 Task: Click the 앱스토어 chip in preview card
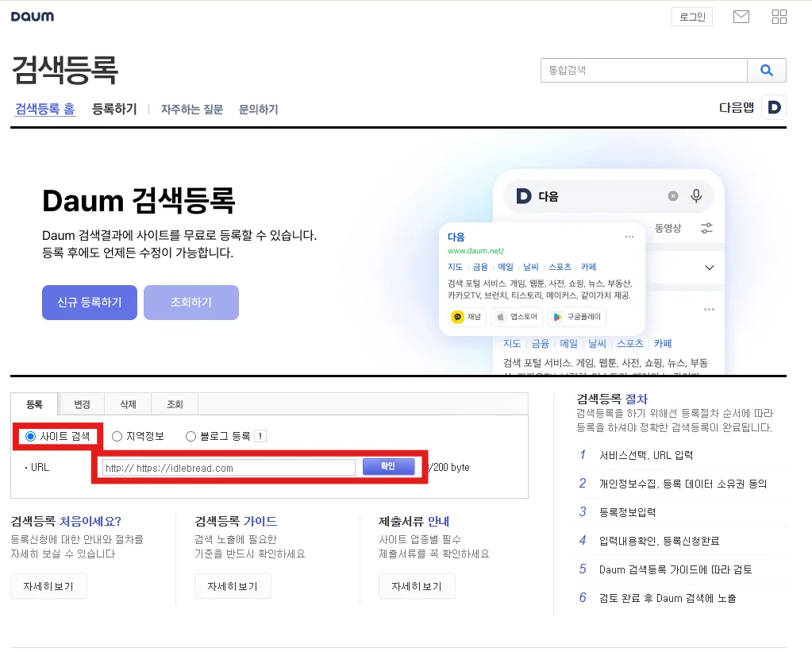pos(516,317)
